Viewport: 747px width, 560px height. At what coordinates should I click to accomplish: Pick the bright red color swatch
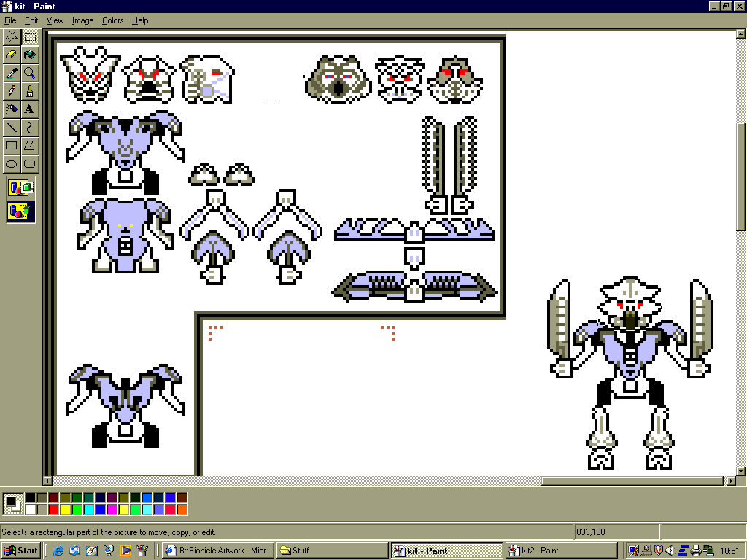[53, 510]
